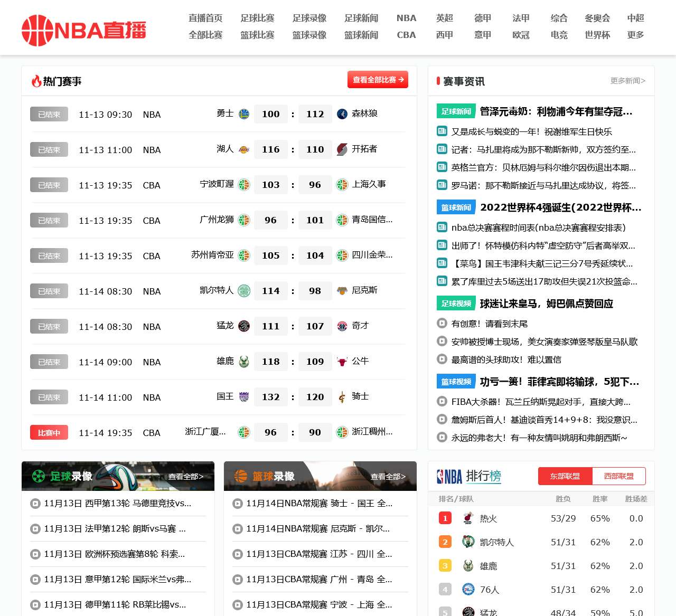Click the 76人 logo in rankings
The image size is (676, 616).
pyautogui.click(x=468, y=589)
